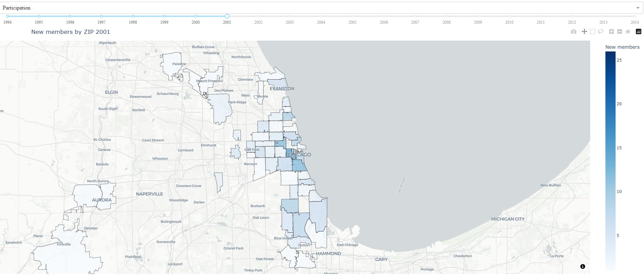Select the 2008 mark on the year slider
This screenshot has height=280, width=644.
446,16
